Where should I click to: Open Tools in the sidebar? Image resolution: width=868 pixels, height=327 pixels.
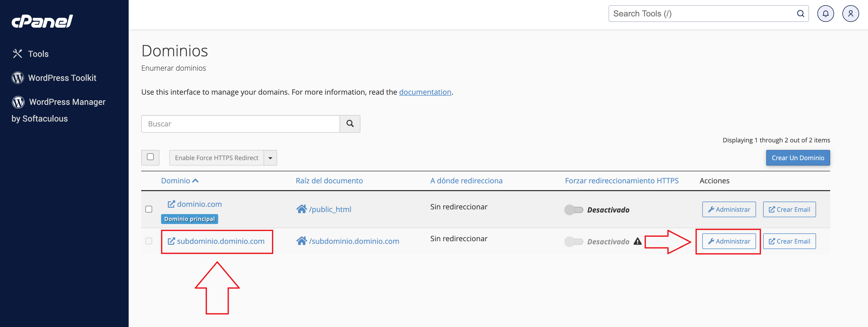[38, 54]
